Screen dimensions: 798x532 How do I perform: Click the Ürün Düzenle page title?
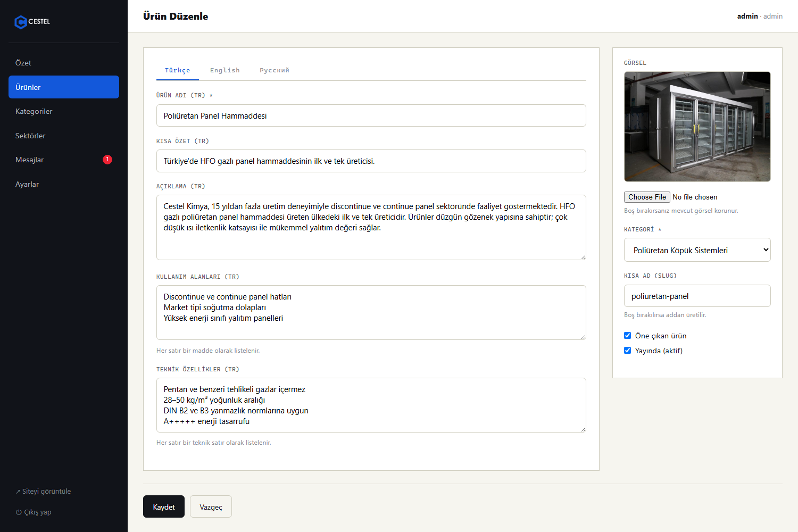pos(176,16)
